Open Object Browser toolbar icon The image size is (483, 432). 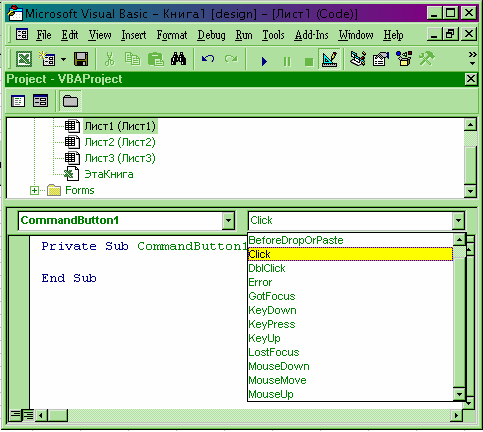tap(404, 59)
